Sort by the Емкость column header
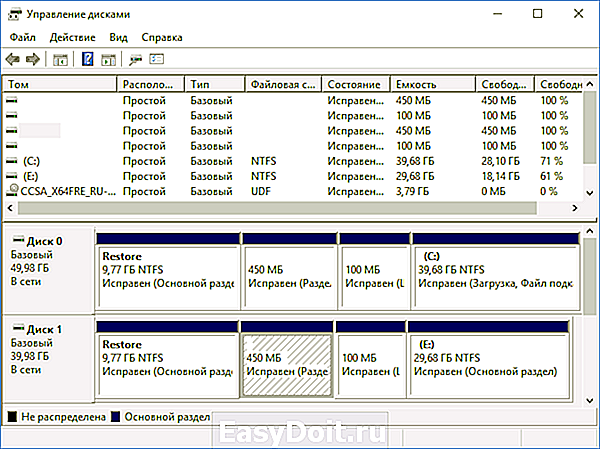600x449 pixels. click(433, 84)
